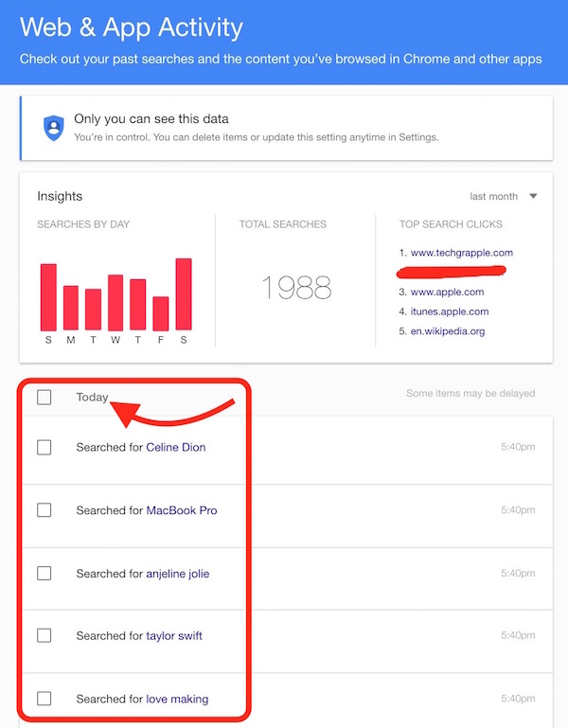Open the www.apple.com link
The height and width of the screenshot is (728, 568).
pyautogui.click(x=447, y=293)
